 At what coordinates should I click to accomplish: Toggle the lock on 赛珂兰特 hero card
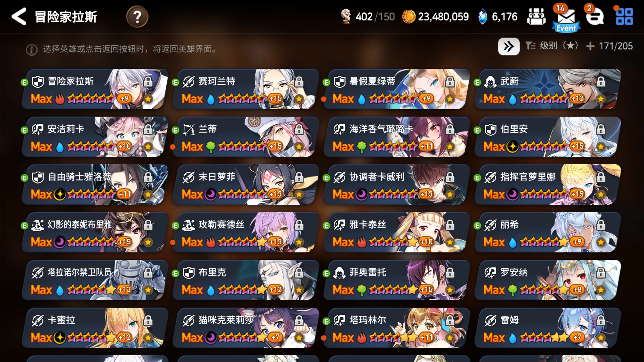299,81
